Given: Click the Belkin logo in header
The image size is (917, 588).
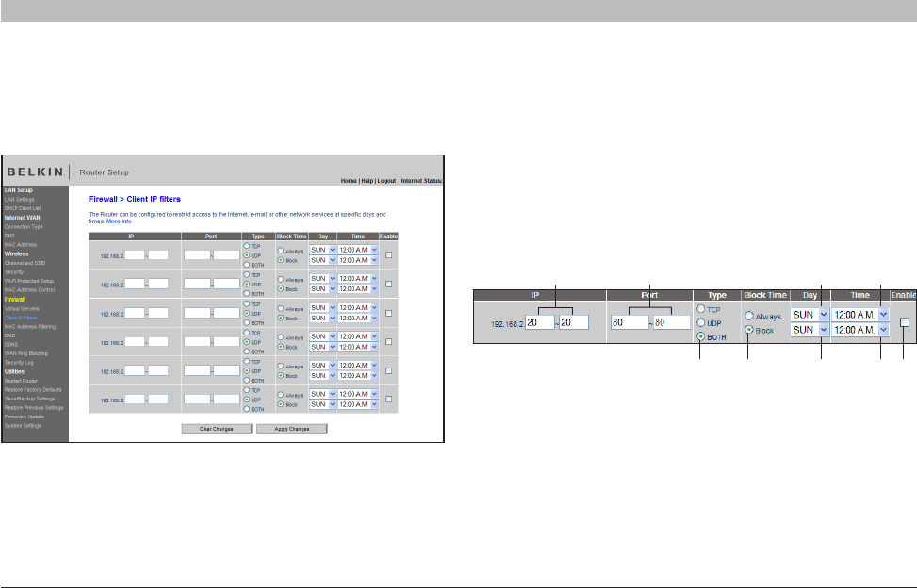Looking at the screenshot, I should [x=35, y=171].
